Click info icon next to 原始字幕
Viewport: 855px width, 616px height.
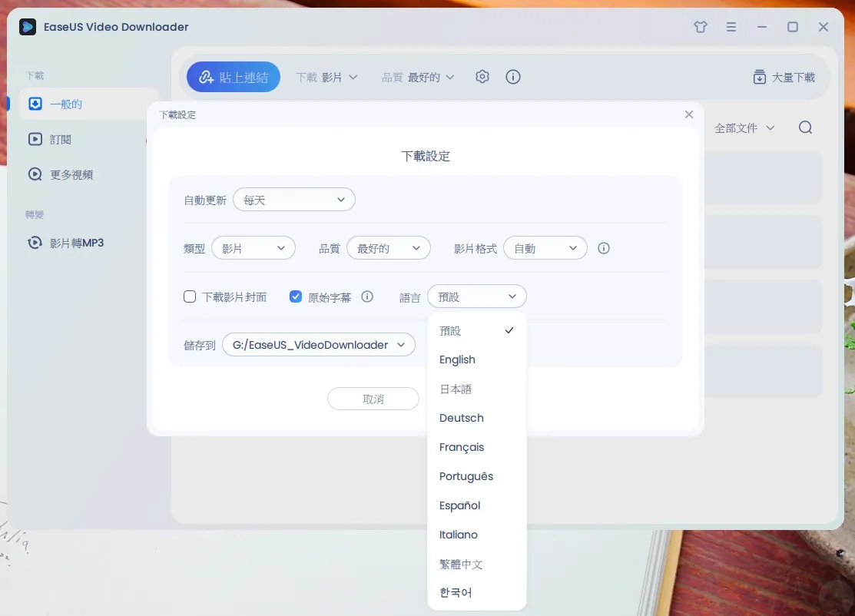coord(367,296)
